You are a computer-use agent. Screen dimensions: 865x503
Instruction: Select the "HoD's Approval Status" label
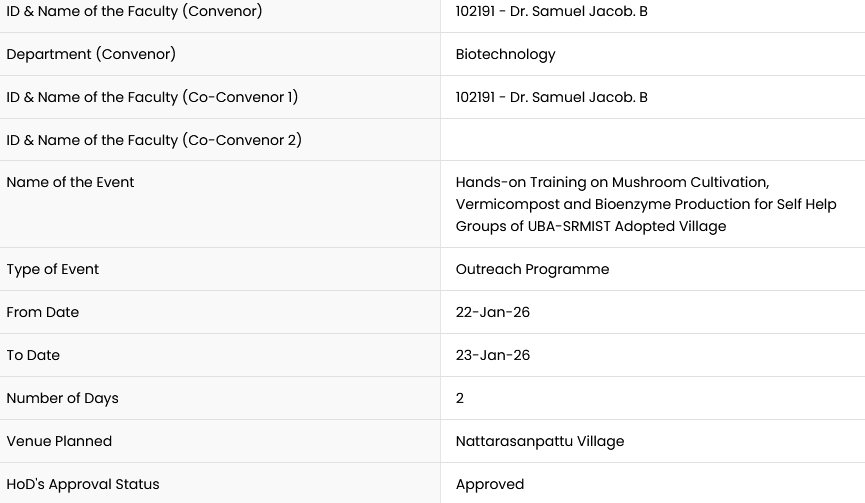[x=83, y=484]
